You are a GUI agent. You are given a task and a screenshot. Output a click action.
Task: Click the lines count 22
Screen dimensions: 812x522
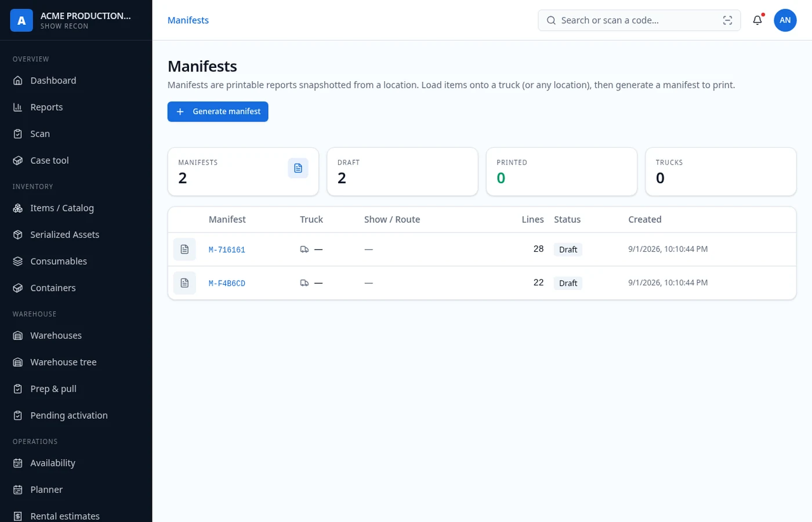pyautogui.click(x=538, y=282)
